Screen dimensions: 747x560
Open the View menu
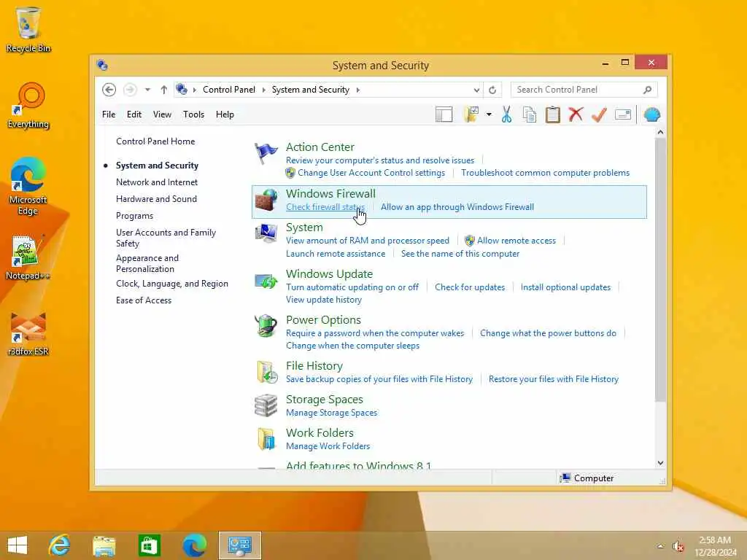pyautogui.click(x=162, y=114)
